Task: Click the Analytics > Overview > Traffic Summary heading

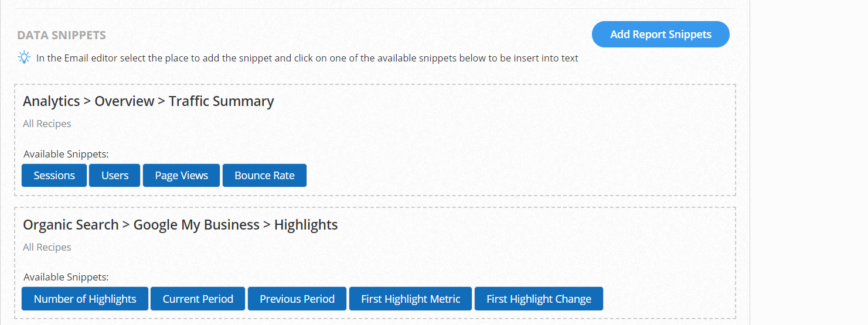Action: click(148, 101)
